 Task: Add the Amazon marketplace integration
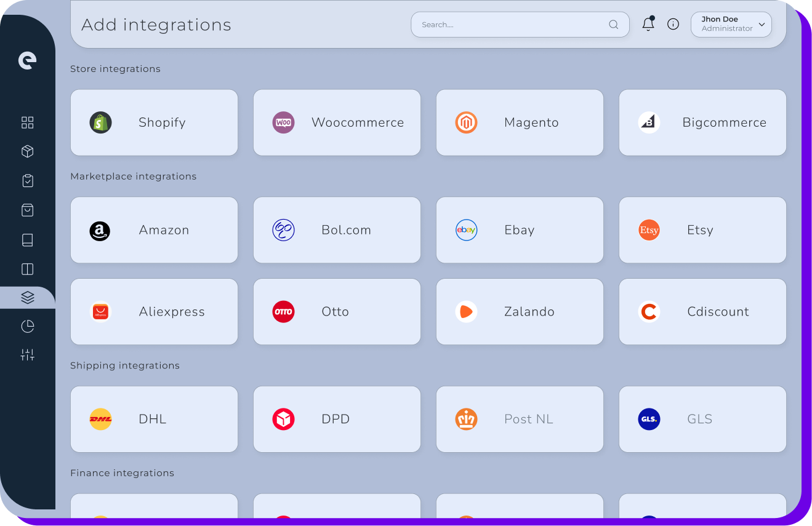(x=154, y=230)
